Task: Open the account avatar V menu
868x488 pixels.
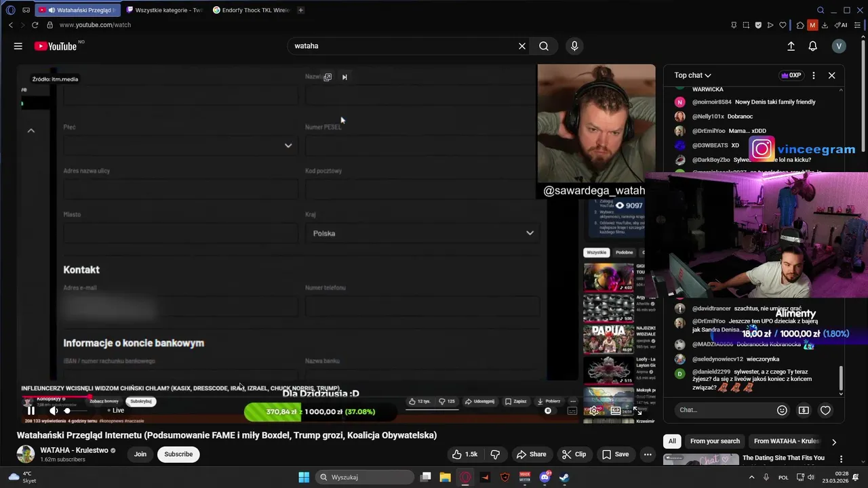Action: (x=839, y=46)
